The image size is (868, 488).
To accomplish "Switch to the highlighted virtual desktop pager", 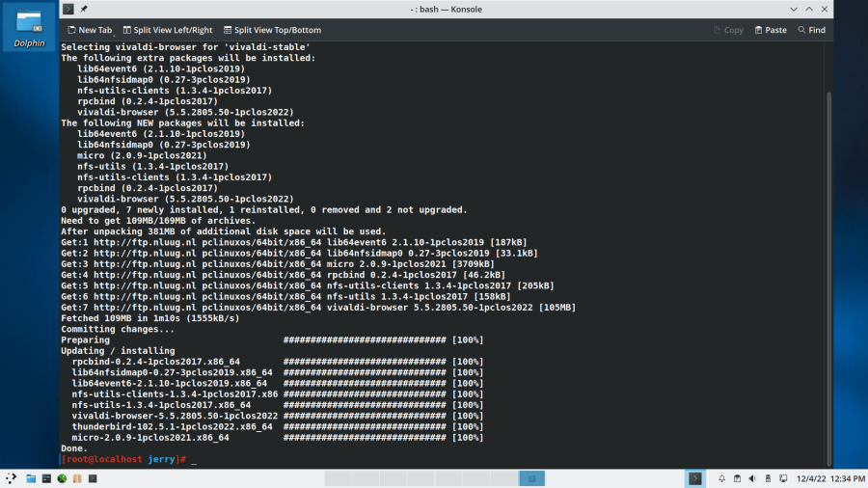I will coord(532,478).
